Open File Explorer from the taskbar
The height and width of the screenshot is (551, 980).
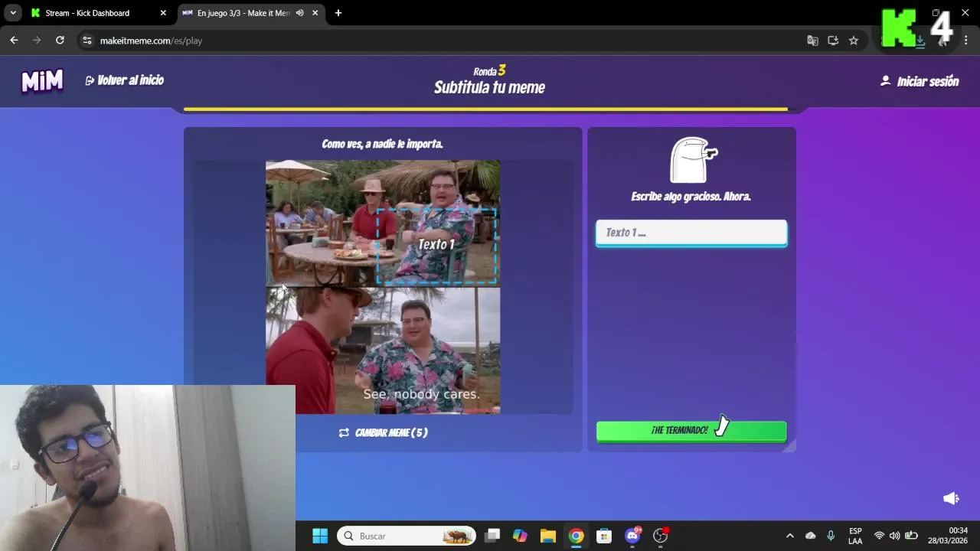pyautogui.click(x=547, y=536)
